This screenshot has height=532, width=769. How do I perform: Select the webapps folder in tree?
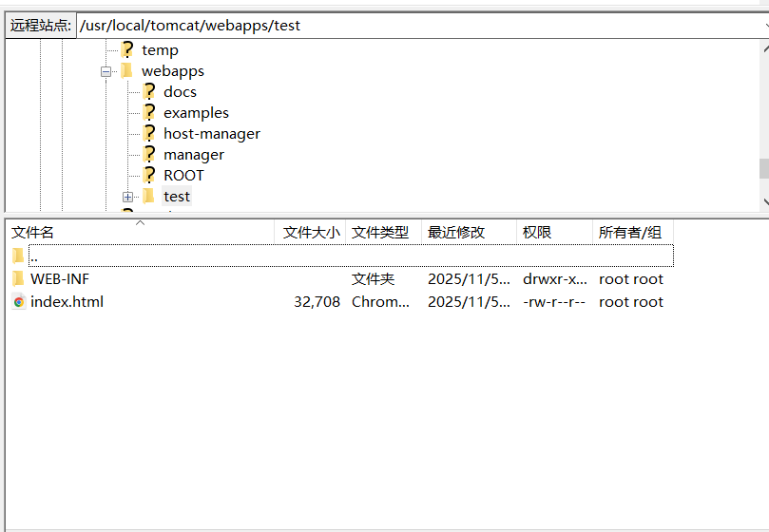[173, 71]
